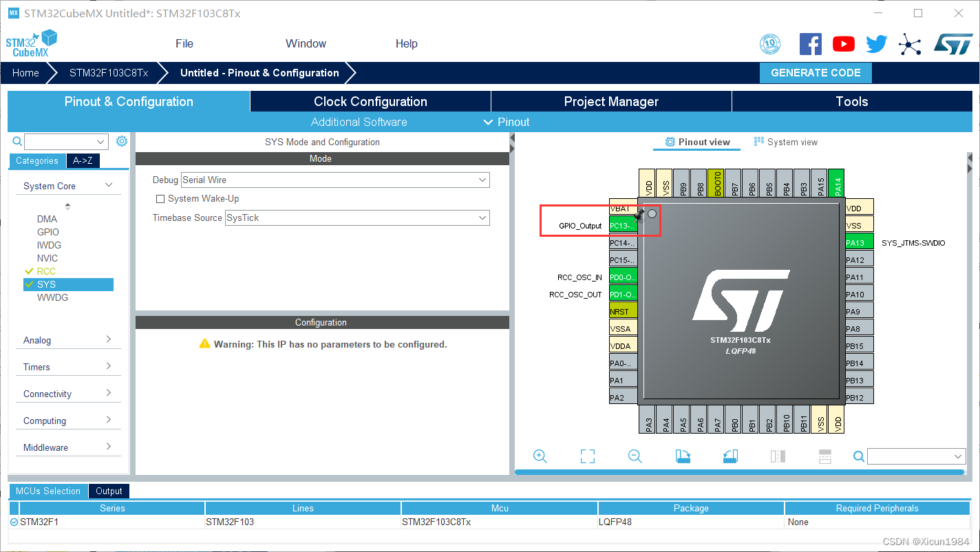Click the PC13 pin set as GPIO_Output
The image size is (980, 552).
pyautogui.click(x=623, y=226)
